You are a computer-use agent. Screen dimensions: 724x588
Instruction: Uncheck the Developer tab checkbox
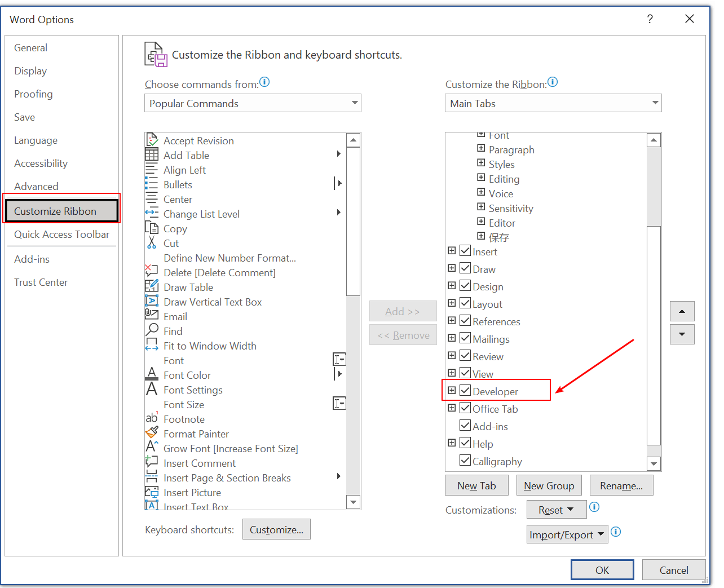tap(465, 390)
